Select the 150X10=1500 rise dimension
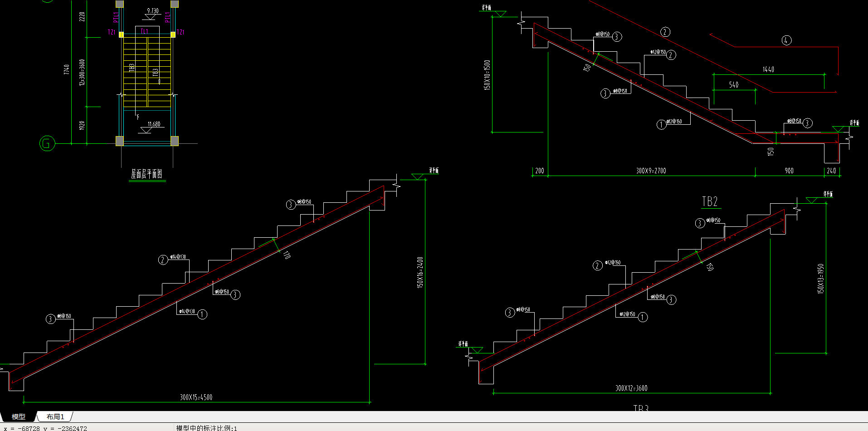Viewport: 868px width, 431px height. [x=487, y=75]
